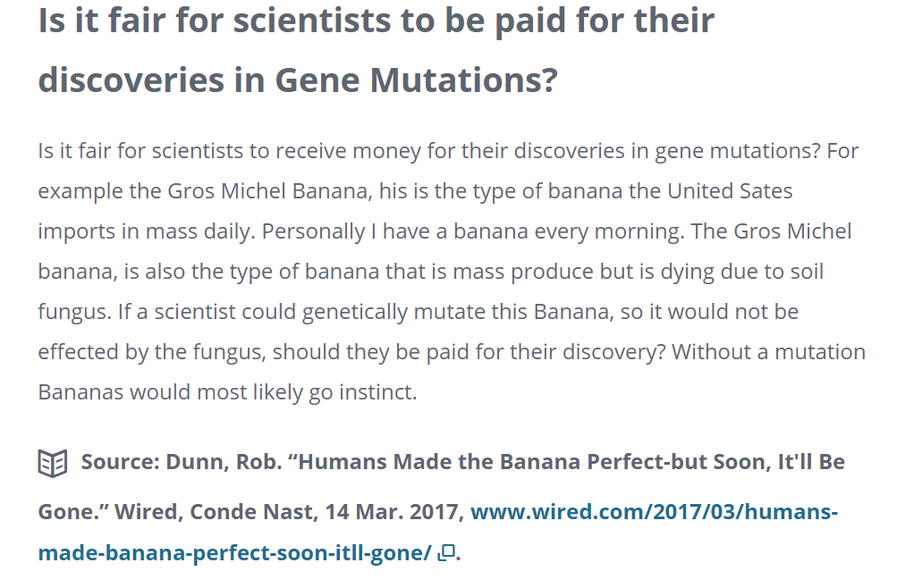The image size is (897, 588).
Task: Click the paragraph's first line about receiving money
Action: [448, 151]
